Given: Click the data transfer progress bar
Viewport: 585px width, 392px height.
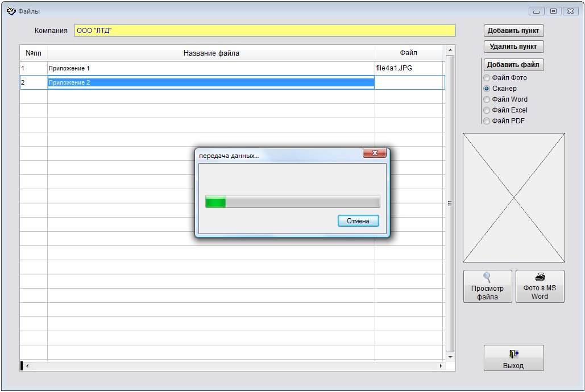Looking at the screenshot, I should click(x=293, y=202).
